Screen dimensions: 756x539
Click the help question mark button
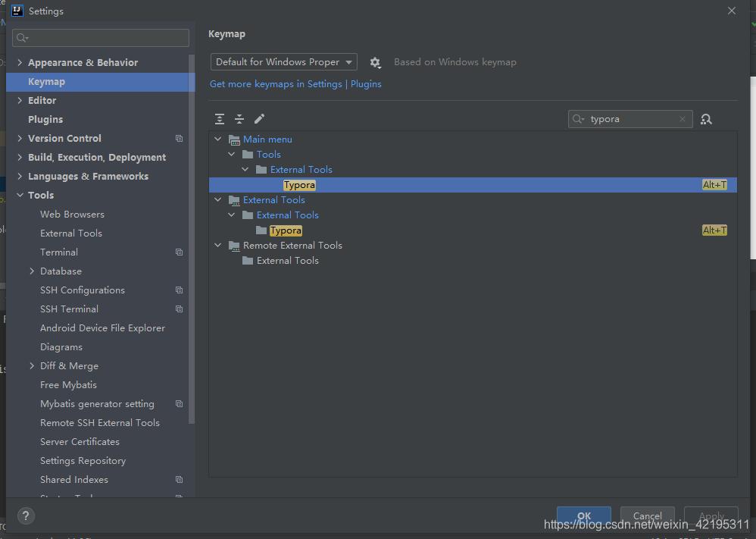[x=26, y=516]
